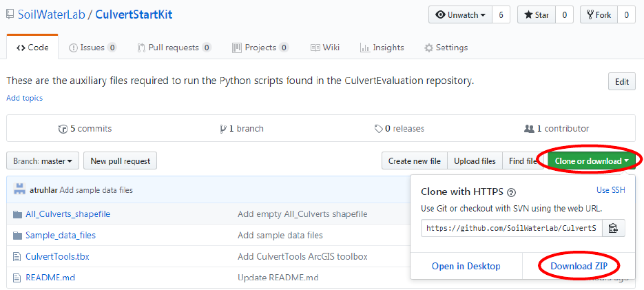This screenshot has width=644, height=290.
Task: Edit the repository description
Action: click(622, 82)
